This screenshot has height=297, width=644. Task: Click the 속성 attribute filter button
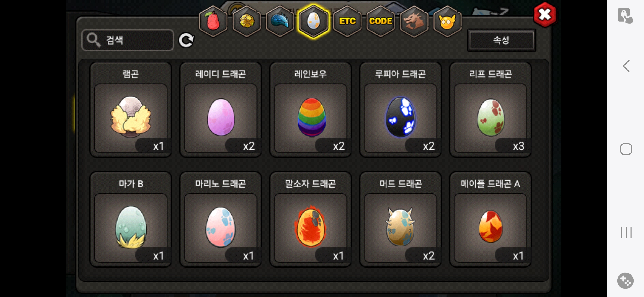[x=501, y=40]
